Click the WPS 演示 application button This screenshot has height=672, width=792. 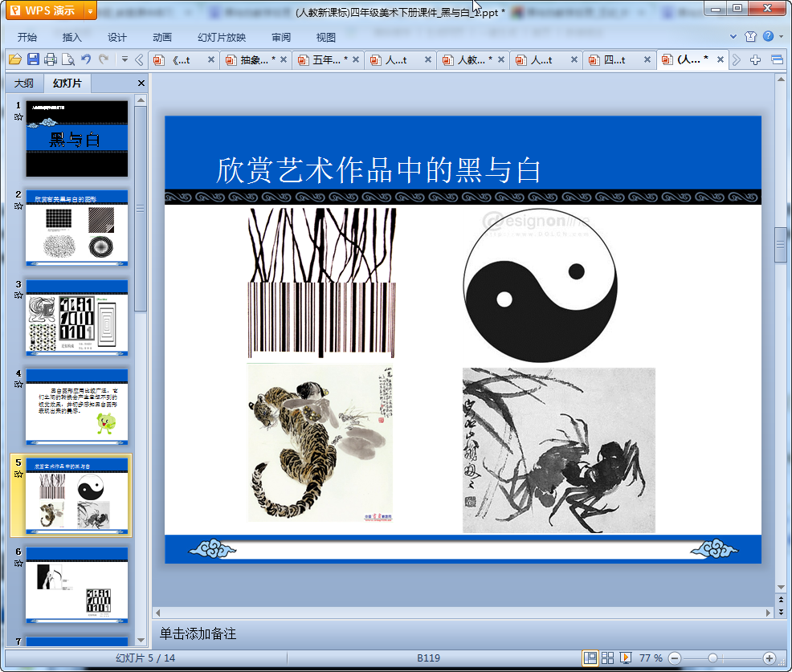[45, 10]
